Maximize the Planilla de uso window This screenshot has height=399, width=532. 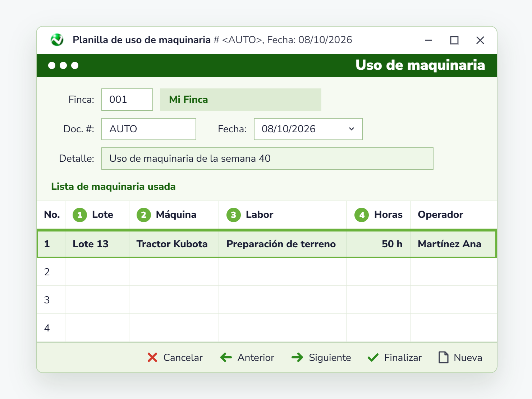pyautogui.click(x=454, y=40)
